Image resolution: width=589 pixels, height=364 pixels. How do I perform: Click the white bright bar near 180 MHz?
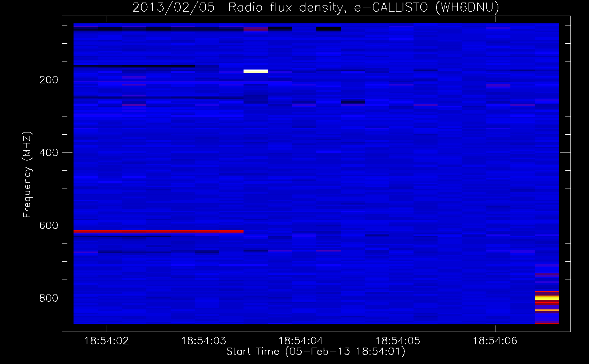coord(256,71)
